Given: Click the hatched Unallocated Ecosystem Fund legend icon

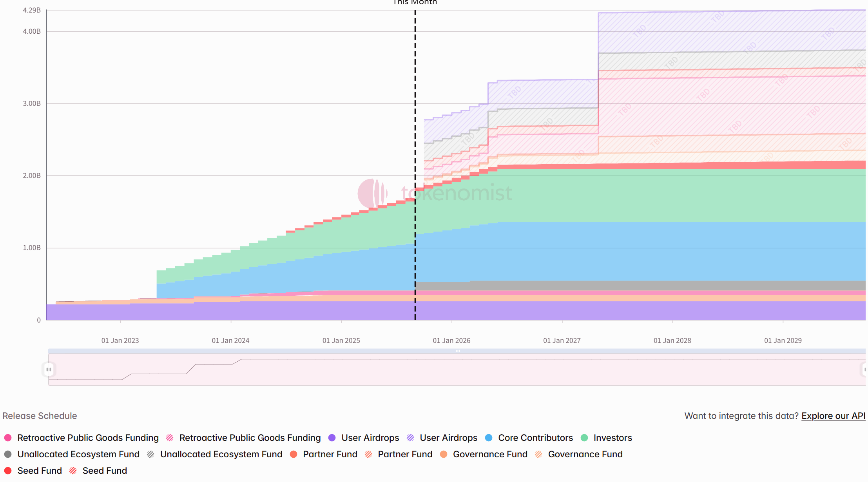Looking at the screenshot, I should tap(151, 454).
